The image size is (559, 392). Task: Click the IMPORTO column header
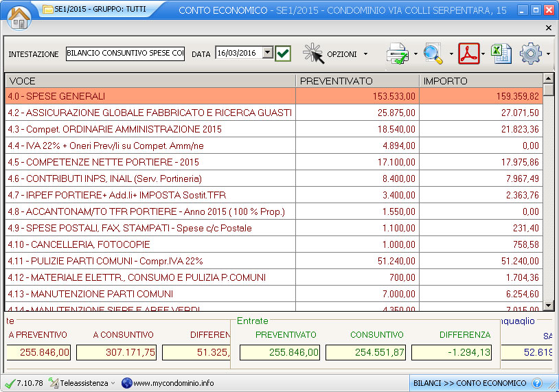[x=481, y=81]
